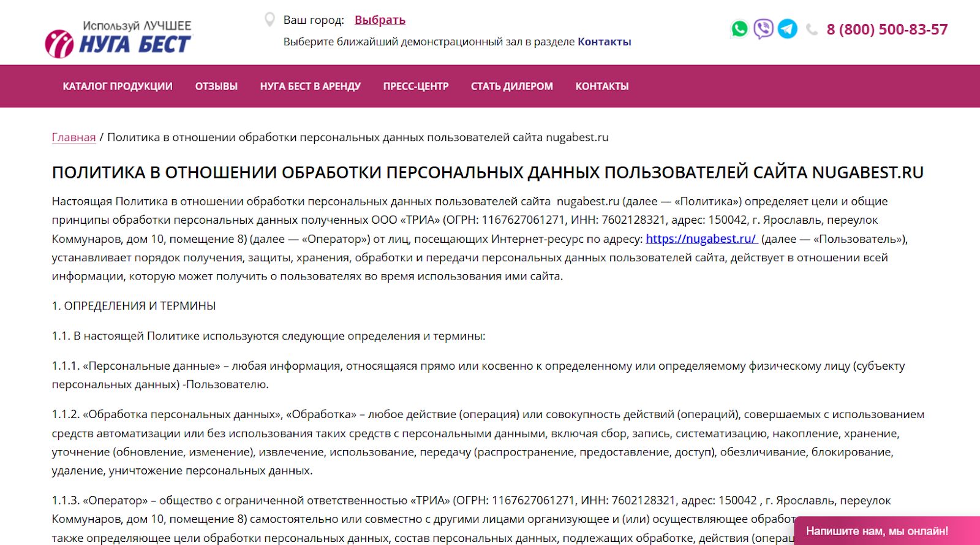Screen dimensions: 980x545
Task: Click the grey phone handset icon
Action: click(x=812, y=29)
